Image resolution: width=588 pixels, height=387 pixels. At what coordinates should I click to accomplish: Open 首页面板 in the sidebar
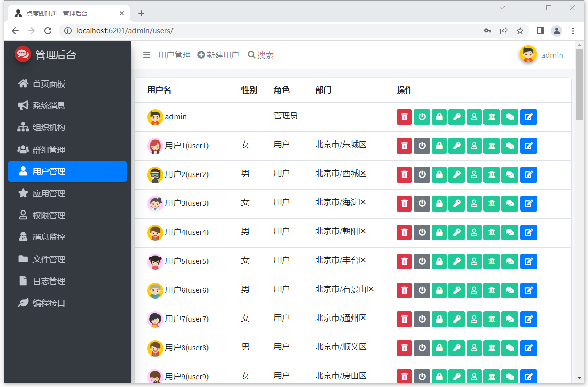[x=67, y=84]
